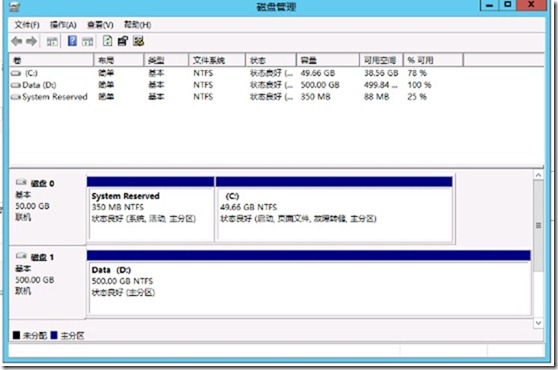Sort by the 文件系统 column header
Screen dimensions: 558x370
[217, 60]
